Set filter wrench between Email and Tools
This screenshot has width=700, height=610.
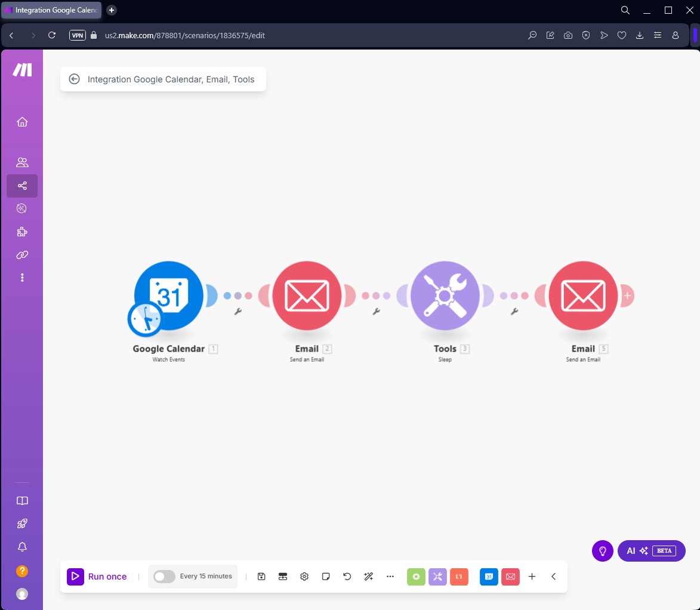[x=377, y=312]
